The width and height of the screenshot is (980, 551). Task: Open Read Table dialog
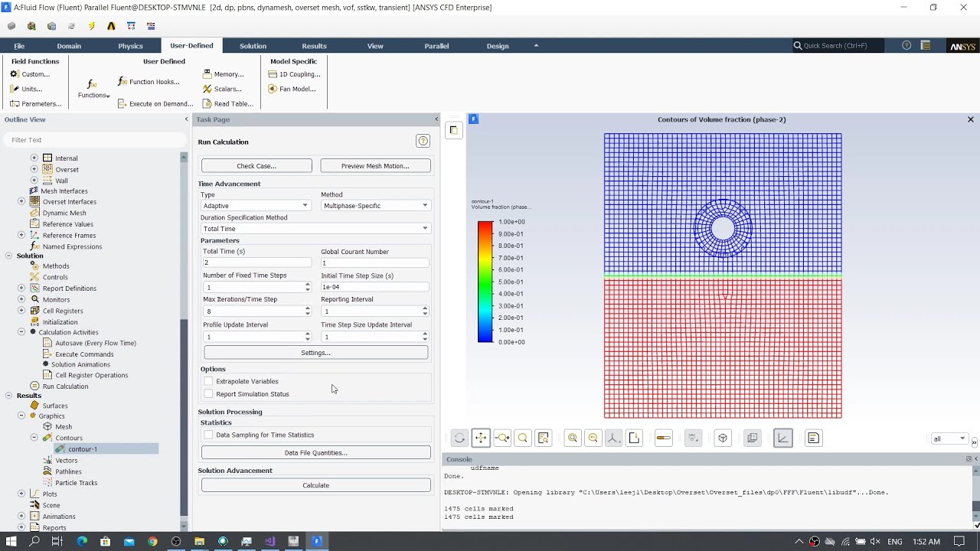click(227, 103)
